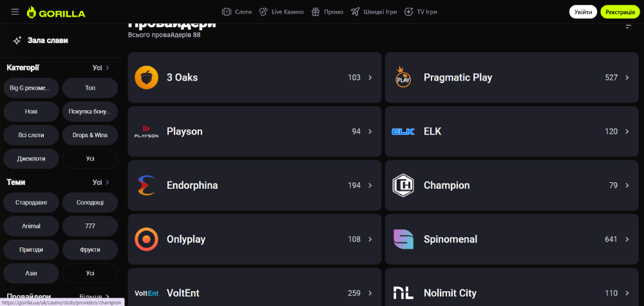644x306 pixels.
Task: Click the ELK logo
Action: point(403,131)
